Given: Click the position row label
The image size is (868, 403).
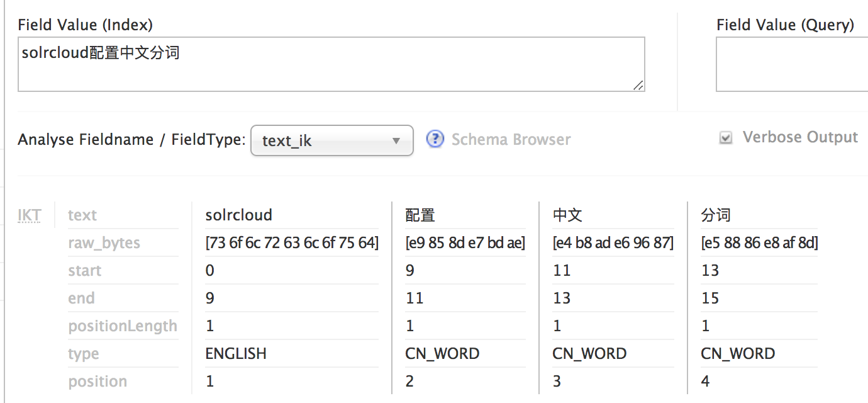Looking at the screenshot, I should tap(97, 382).
